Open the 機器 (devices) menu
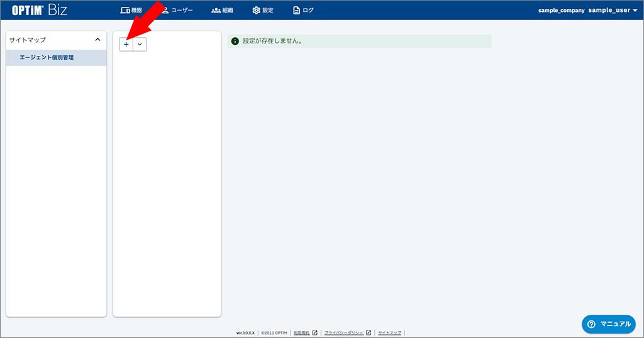The height and width of the screenshot is (338, 644). tap(131, 10)
